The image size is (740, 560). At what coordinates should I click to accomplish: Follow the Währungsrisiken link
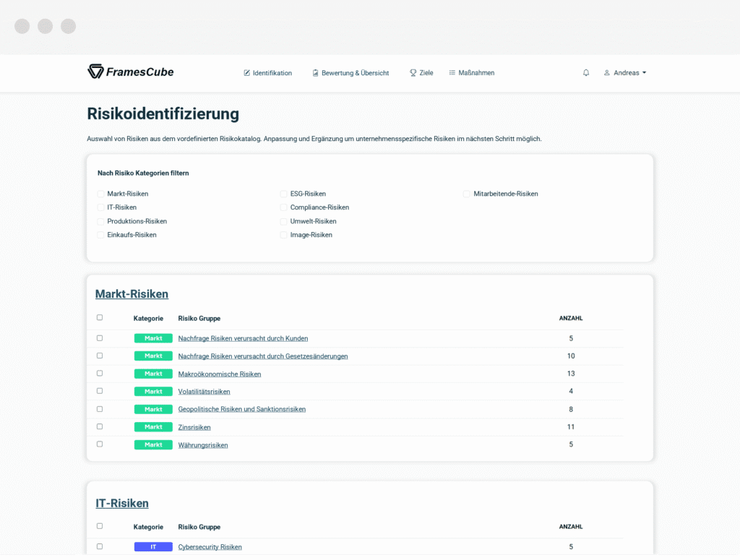coord(203,445)
